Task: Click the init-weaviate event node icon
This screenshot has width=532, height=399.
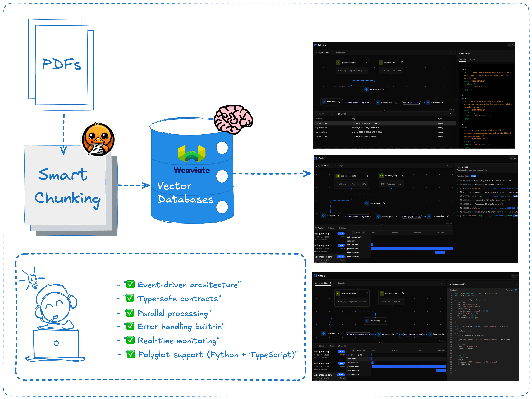Action: (367, 90)
